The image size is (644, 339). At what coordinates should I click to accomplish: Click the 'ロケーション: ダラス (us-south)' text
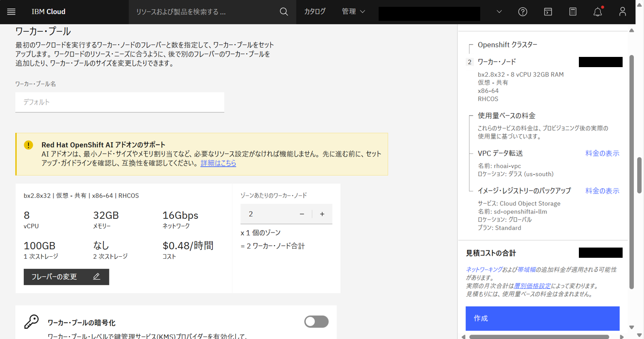pyautogui.click(x=516, y=174)
